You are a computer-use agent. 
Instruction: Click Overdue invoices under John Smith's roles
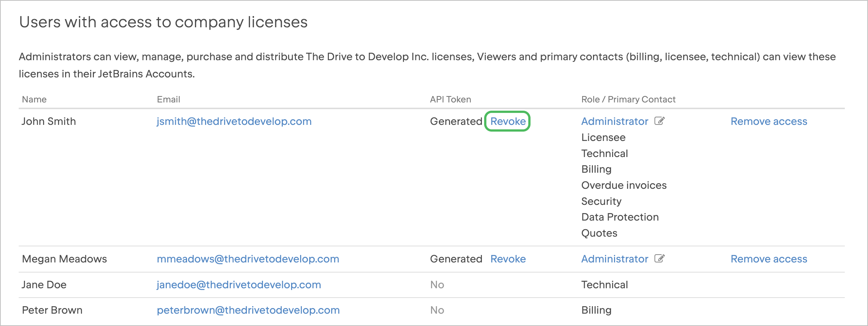click(x=624, y=185)
